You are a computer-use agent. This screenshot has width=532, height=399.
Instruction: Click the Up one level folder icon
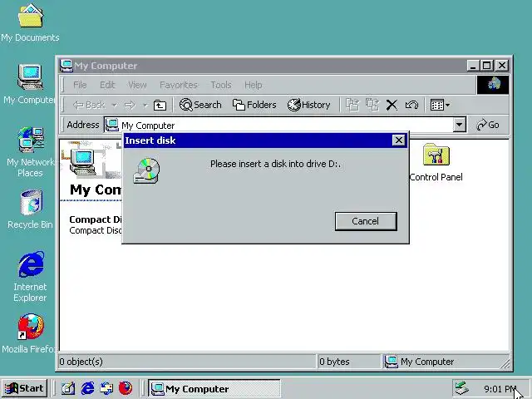[160, 106]
